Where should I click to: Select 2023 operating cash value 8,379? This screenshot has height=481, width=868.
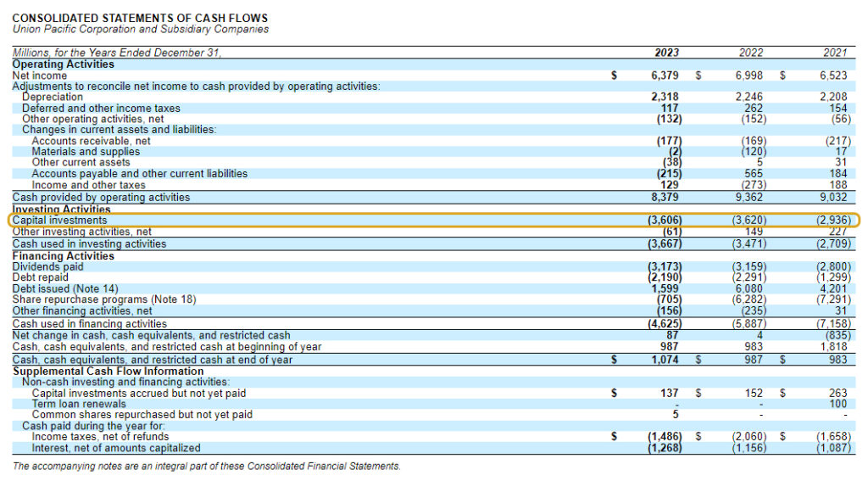tap(665, 198)
